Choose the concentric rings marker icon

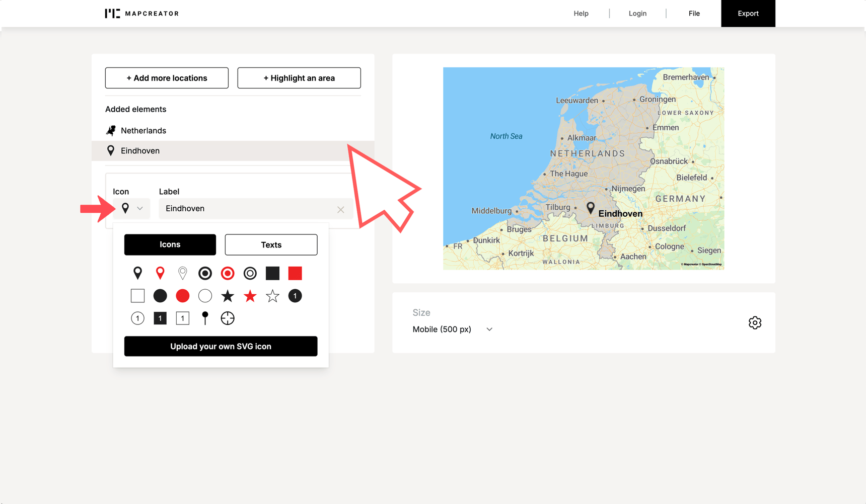pos(250,273)
